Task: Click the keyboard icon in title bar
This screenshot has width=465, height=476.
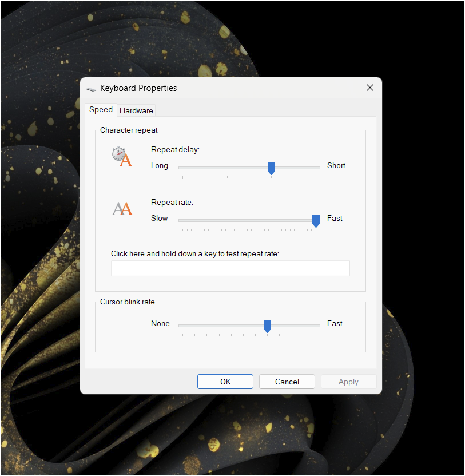Action: coord(91,89)
